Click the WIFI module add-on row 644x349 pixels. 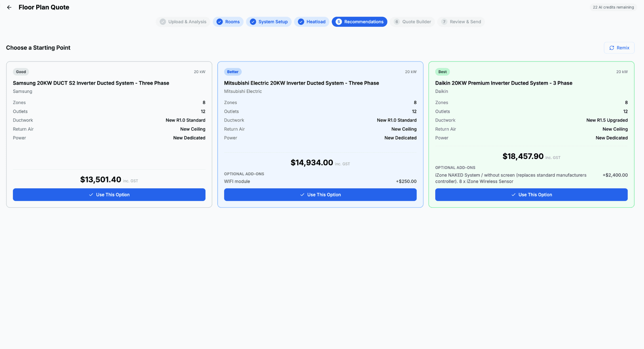(x=320, y=181)
